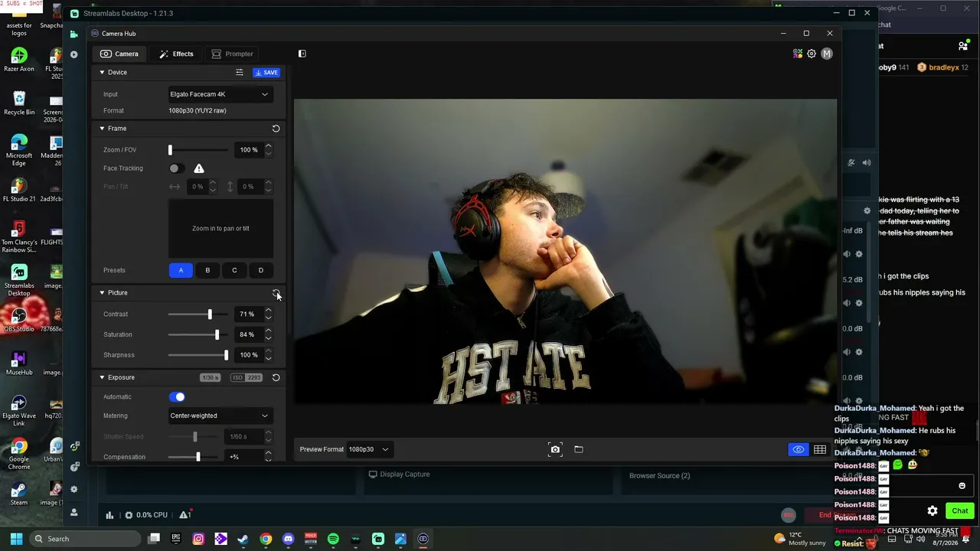Open Instagram from the taskbar
The height and width of the screenshot is (551, 980).
(x=198, y=539)
